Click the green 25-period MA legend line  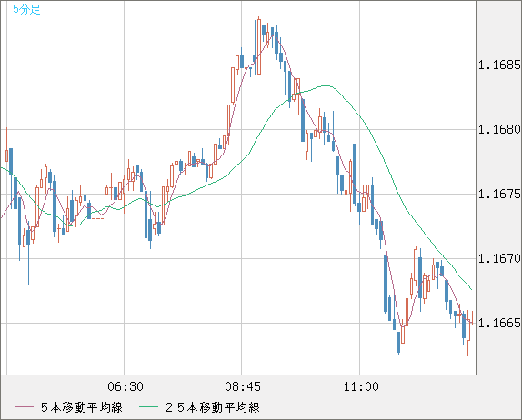click(x=148, y=407)
